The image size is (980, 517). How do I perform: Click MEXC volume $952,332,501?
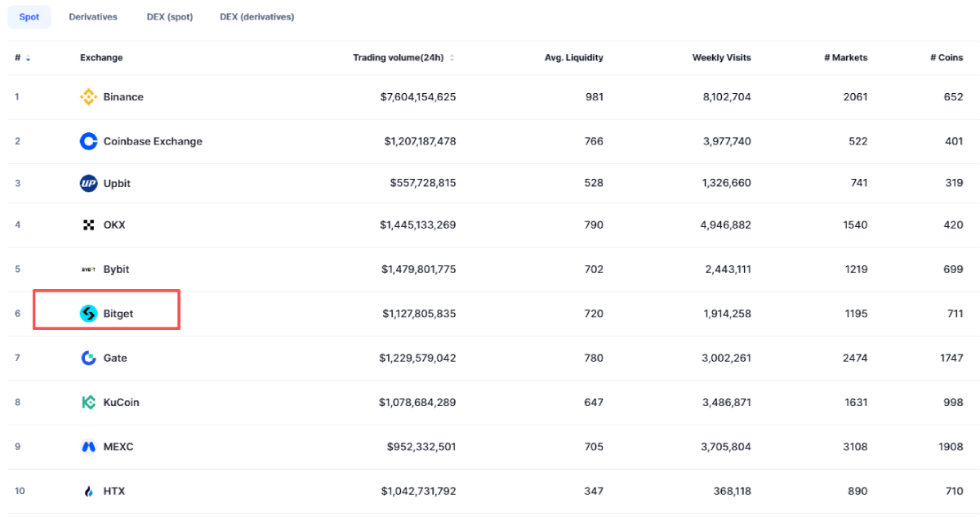pos(421,447)
